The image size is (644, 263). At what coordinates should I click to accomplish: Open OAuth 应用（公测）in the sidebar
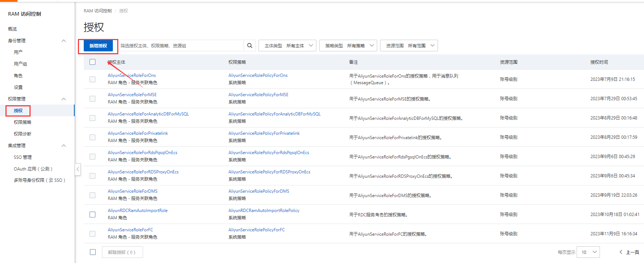33,169
